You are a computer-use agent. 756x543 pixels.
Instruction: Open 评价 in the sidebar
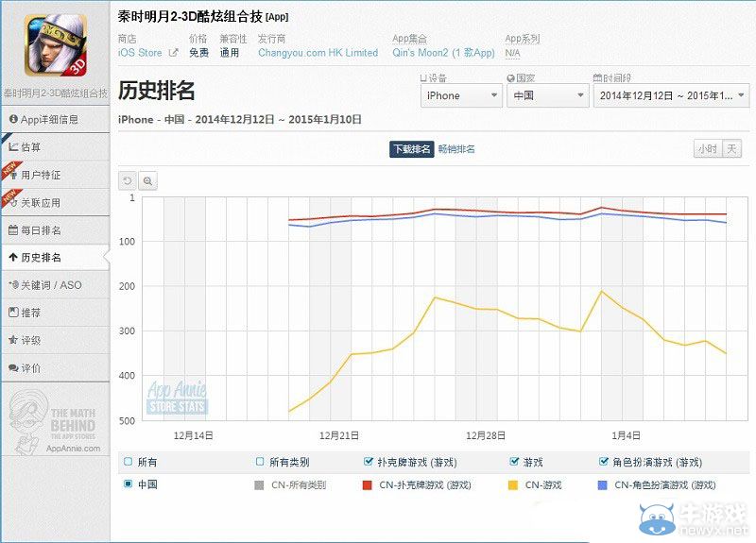point(56,368)
